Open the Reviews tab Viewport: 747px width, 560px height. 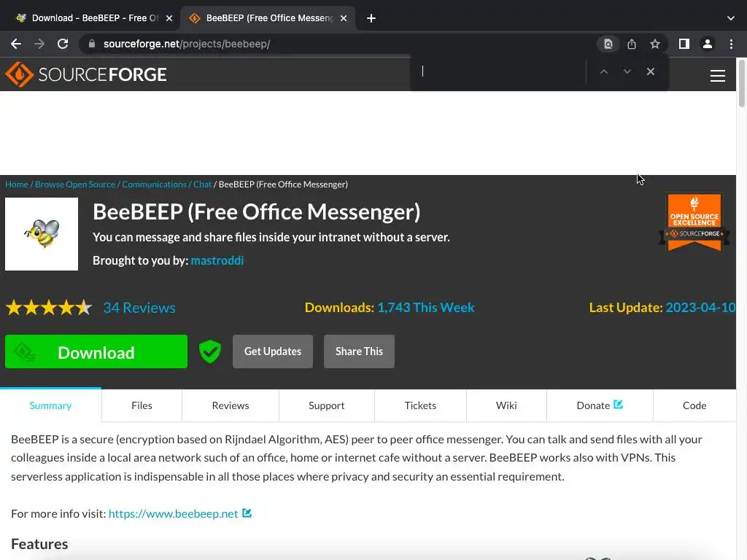tap(231, 405)
